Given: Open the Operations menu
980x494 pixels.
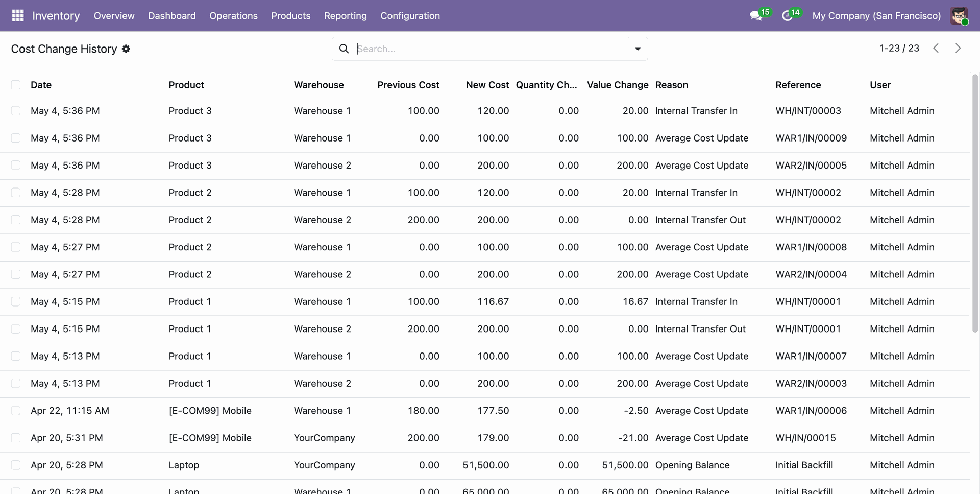Looking at the screenshot, I should pyautogui.click(x=233, y=16).
